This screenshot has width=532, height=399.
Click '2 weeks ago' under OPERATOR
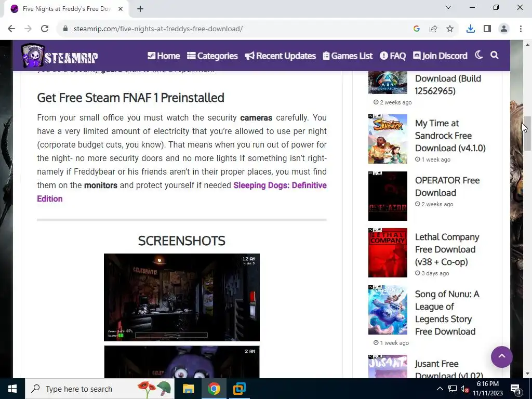pyautogui.click(x=434, y=204)
